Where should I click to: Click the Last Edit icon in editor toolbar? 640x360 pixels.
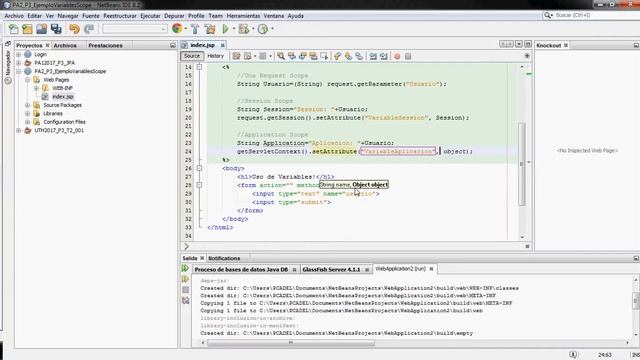click(x=236, y=56)
